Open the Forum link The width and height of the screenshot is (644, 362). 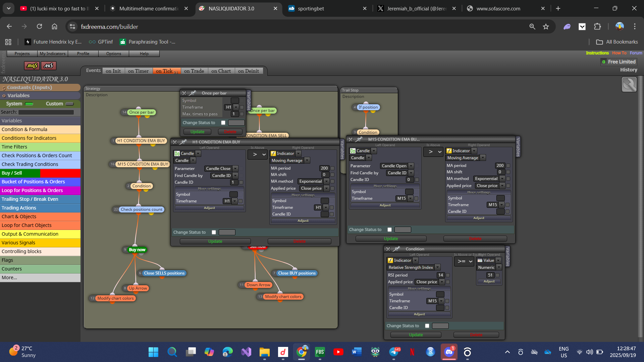pyautogui.click(x=636, y=53)
